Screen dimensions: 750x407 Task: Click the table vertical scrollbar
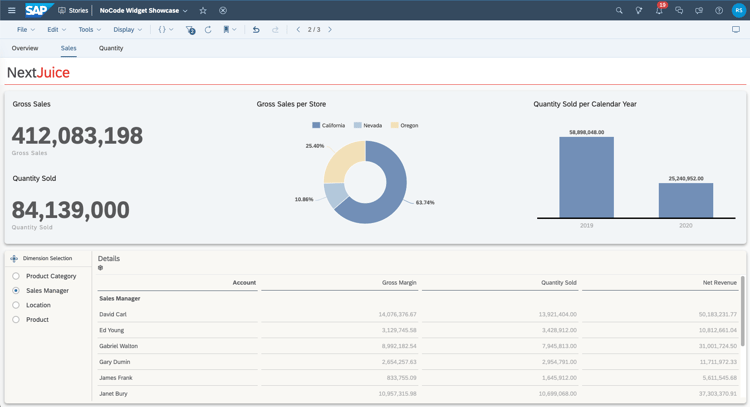(743, 311)
